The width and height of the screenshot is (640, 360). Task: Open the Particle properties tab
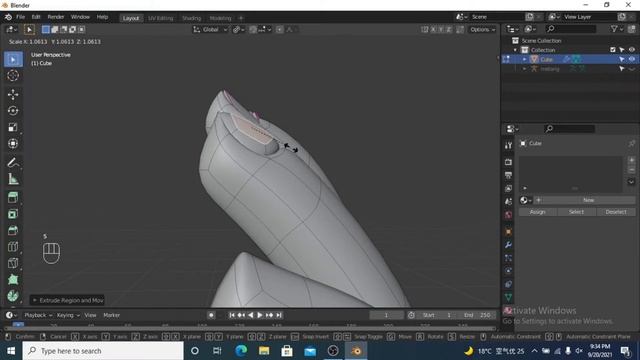click(x=508, y=258)
